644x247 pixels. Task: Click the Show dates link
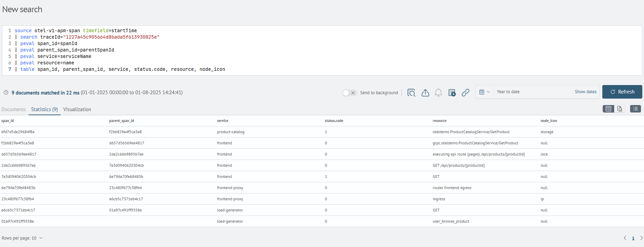tap(586, 92)
